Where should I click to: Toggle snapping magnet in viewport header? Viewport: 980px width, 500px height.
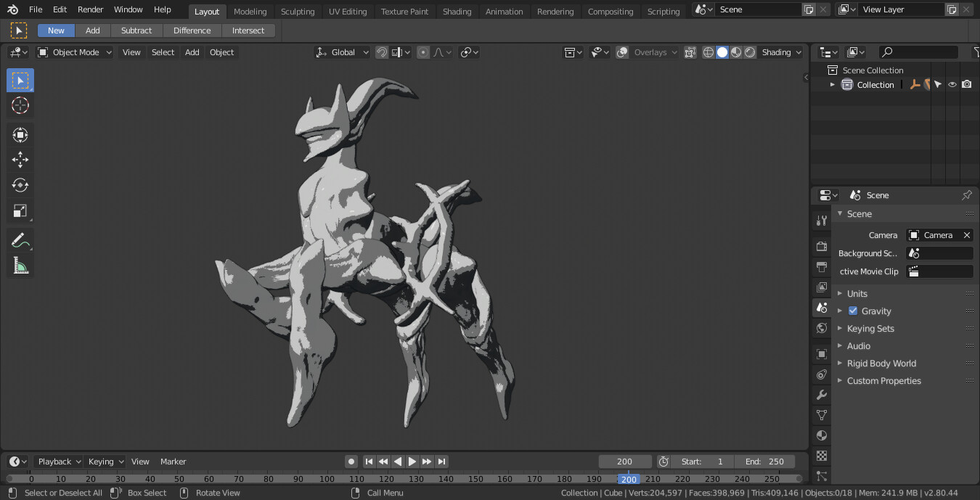coord(381,52)
